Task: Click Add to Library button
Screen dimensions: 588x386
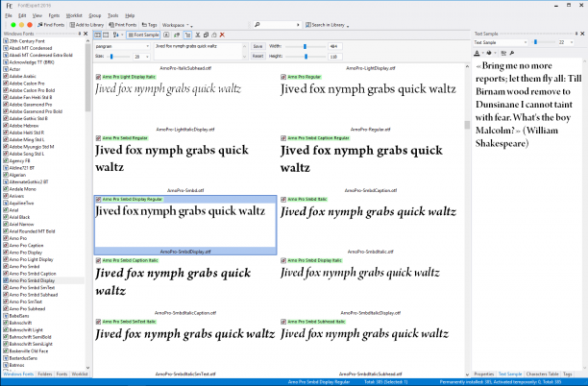Action: click(86, 25)
